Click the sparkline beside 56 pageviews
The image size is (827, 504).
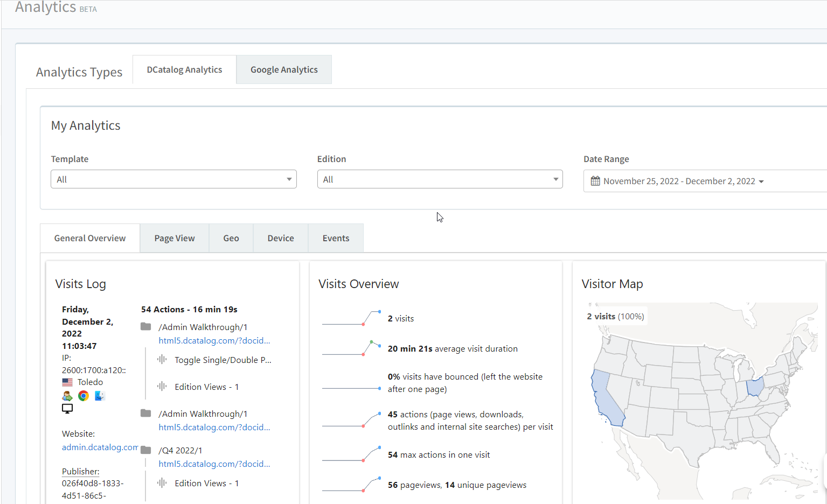[x=351, y=485]
